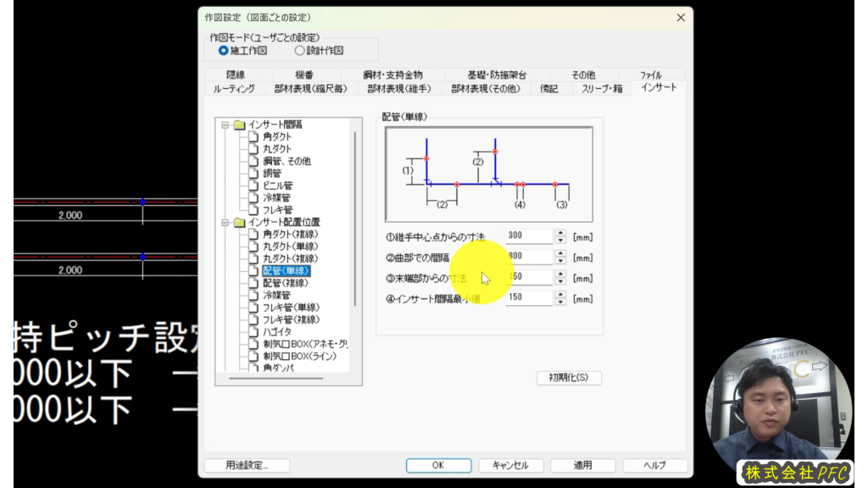
Task: Click the 制気口BOX(ライン) page icon
Action: pyautogui.click(x=254, y=357)
